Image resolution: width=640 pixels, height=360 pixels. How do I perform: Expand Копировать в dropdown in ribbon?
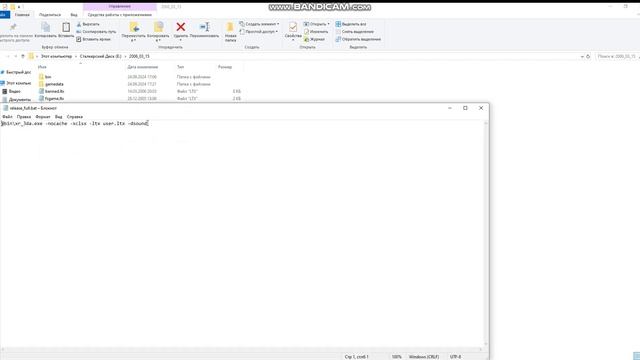tap(158, 40)
